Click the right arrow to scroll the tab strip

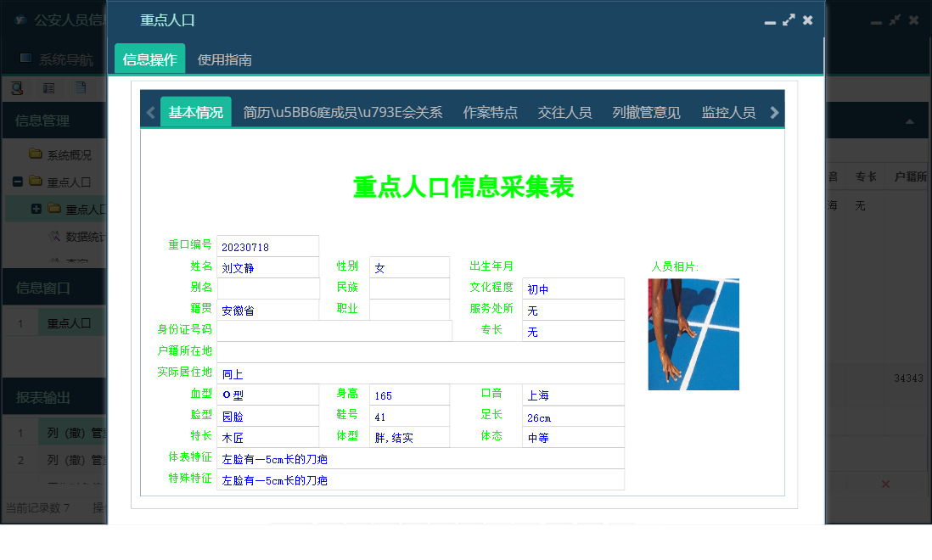pos(773,111)
